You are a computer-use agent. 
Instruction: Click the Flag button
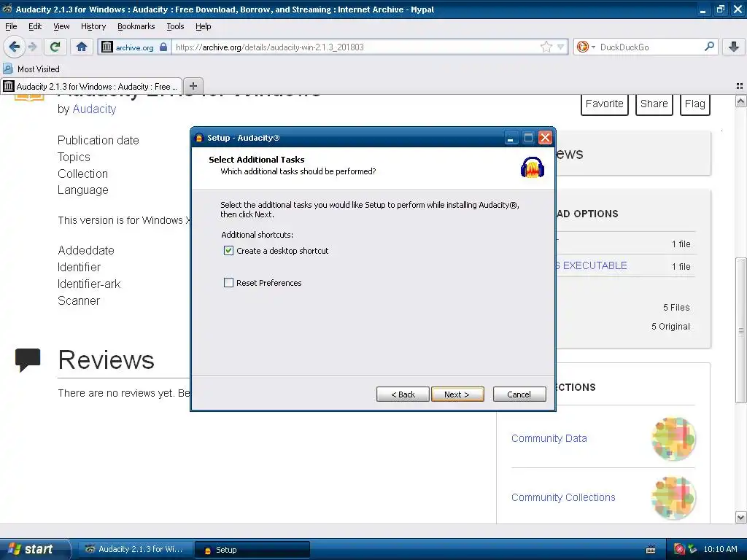point(695,104)
